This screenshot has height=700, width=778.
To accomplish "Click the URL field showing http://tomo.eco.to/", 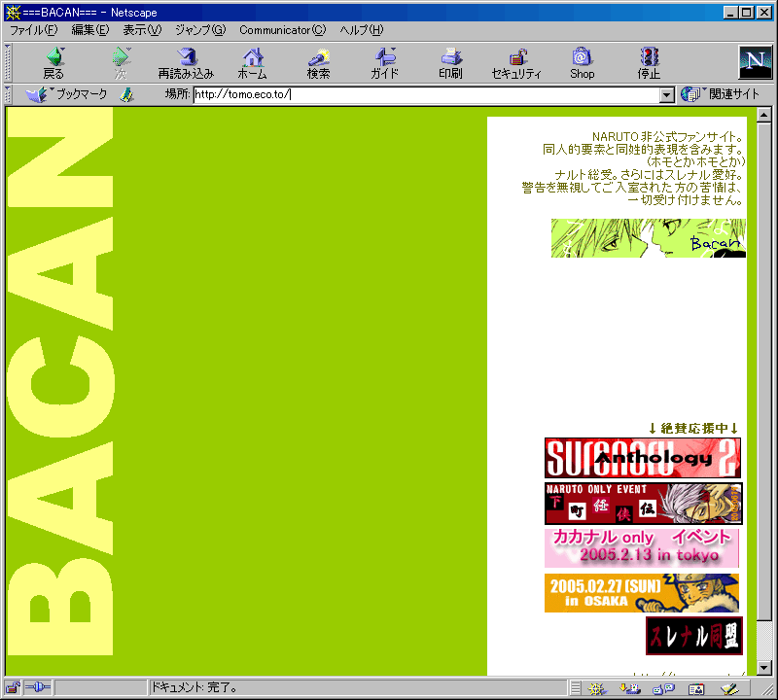I will point(427,94).
